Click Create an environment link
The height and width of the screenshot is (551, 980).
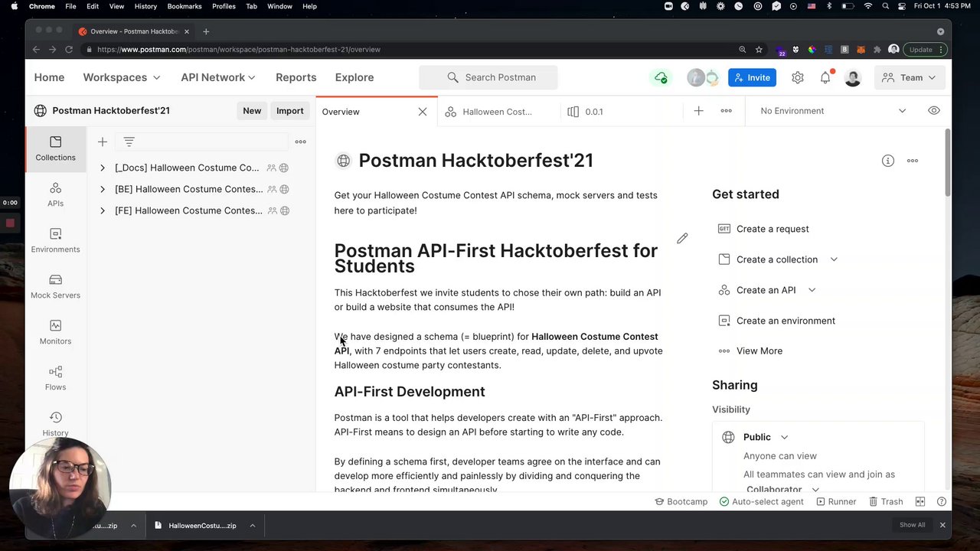click(786, 321)
